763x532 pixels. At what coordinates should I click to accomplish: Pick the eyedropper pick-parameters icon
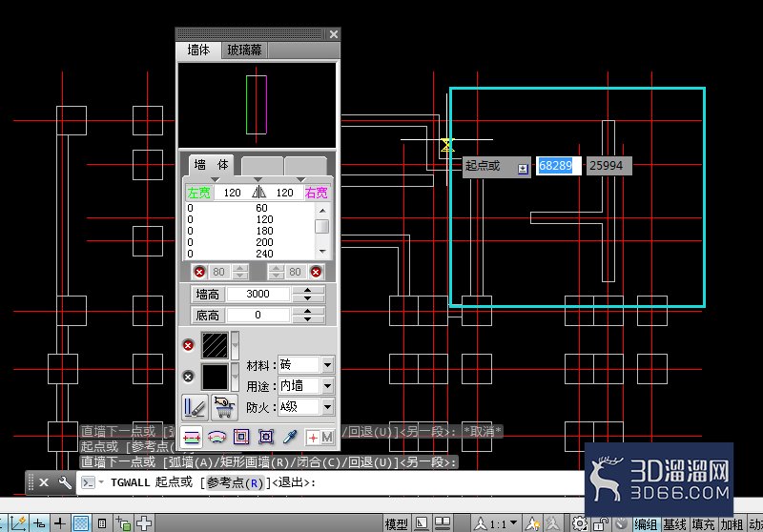pyautogui.click(x=290, y=438)
